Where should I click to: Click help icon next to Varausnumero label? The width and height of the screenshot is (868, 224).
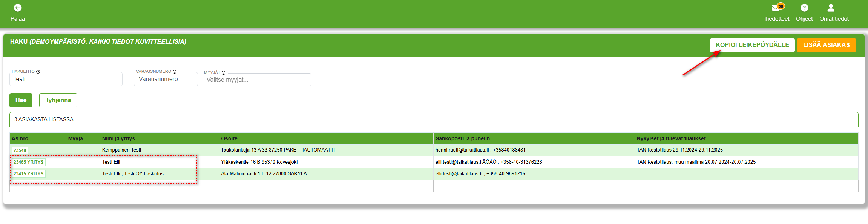point(175,72)
